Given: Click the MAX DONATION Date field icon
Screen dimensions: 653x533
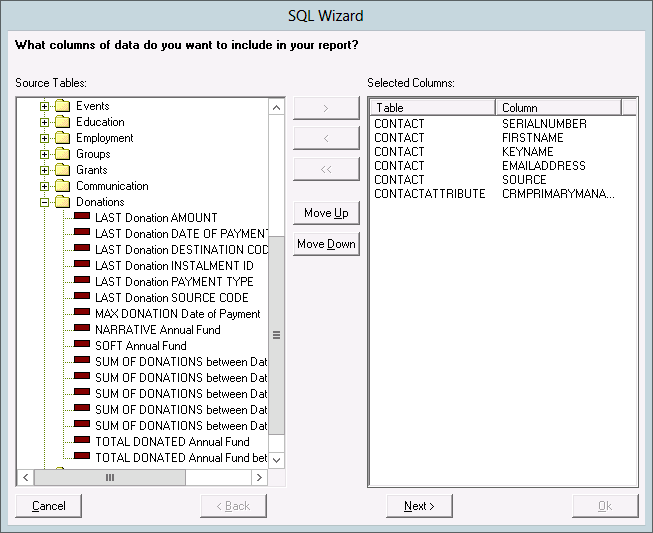Looking at the screenshot, I should coord(81,314).
